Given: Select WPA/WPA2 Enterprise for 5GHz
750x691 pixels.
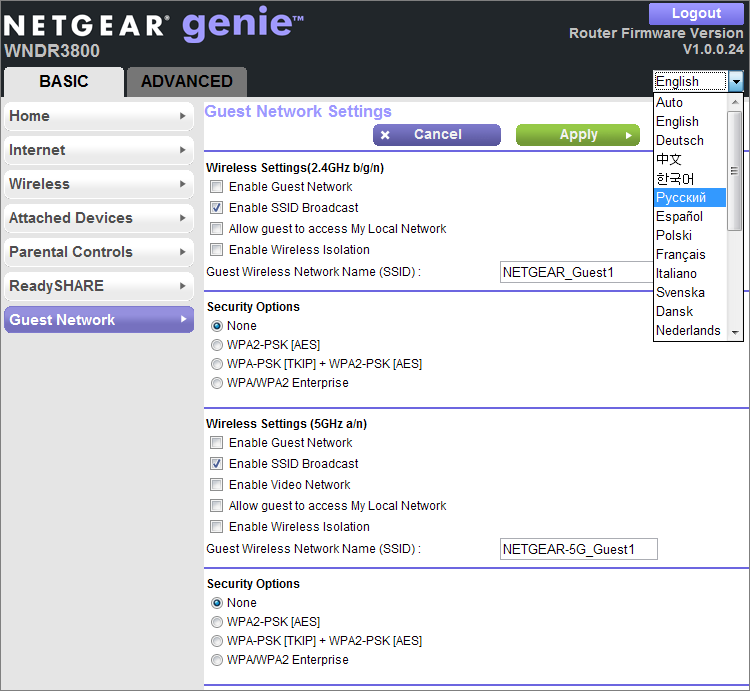Looking at the screenshot, I should click(x=217, y=660).
